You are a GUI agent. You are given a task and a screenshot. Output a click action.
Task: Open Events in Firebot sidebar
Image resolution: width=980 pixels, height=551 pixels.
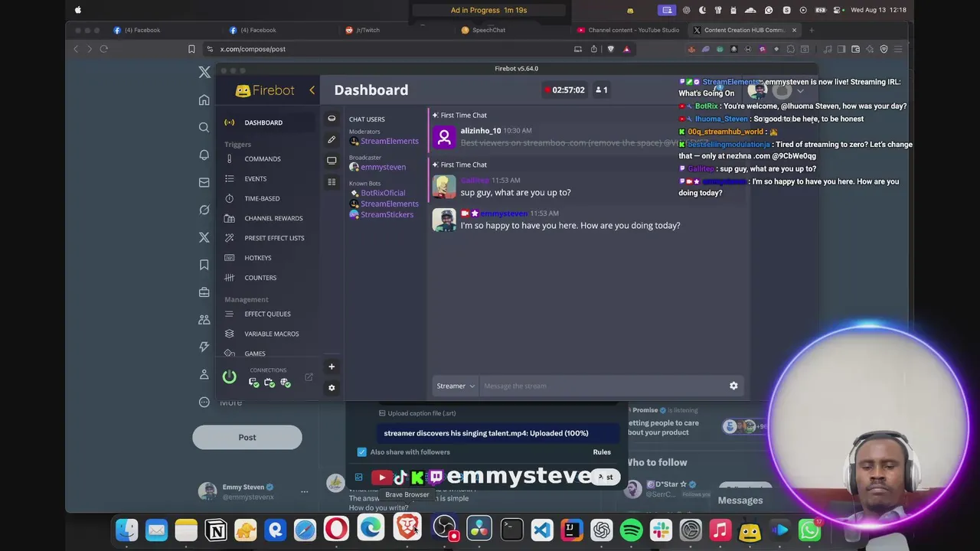pos(255,178)
